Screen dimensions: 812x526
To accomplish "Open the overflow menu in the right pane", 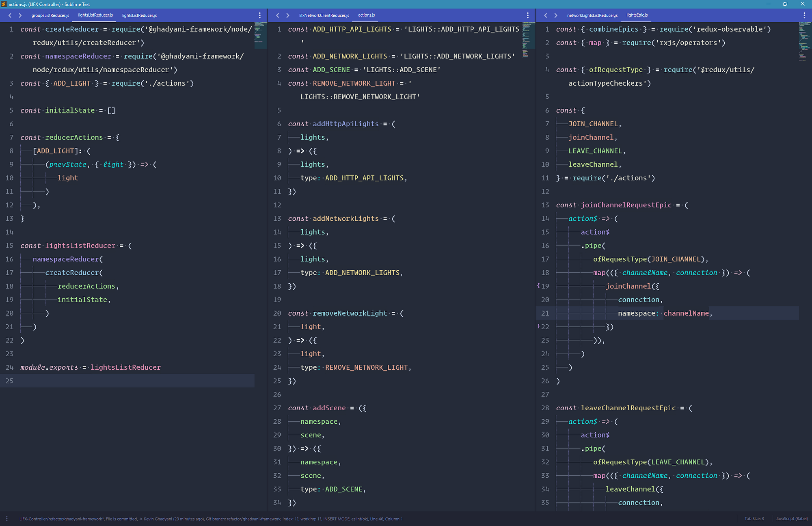I will 804,15.
